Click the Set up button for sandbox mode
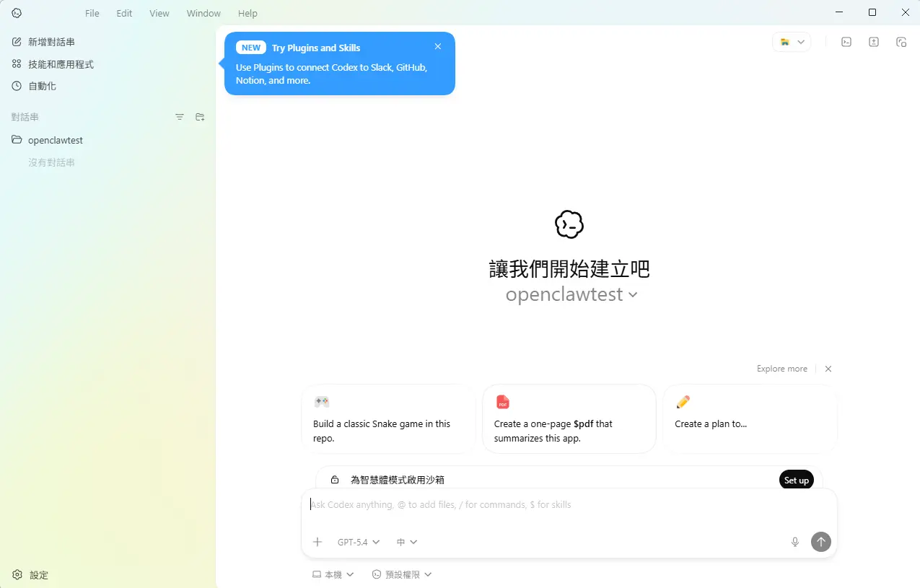The image size is (920, 588). point(796,479)
